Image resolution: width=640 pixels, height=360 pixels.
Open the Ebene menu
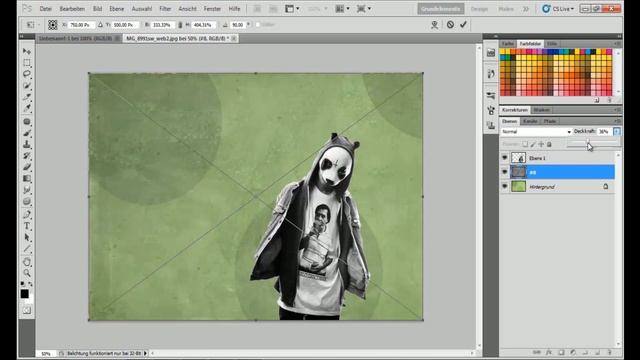pyautogui.click(x=116, y=9)
